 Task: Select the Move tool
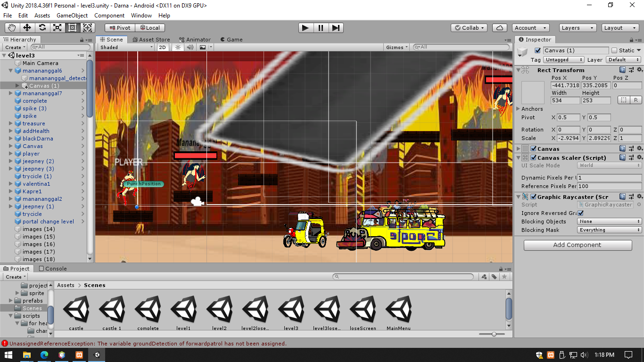point(27,28)
